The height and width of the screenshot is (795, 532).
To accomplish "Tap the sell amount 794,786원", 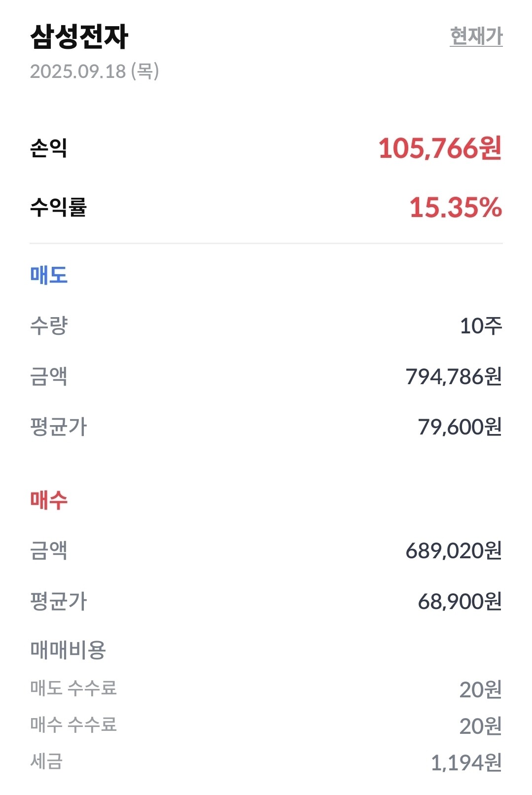I will [x=454, y=377].
